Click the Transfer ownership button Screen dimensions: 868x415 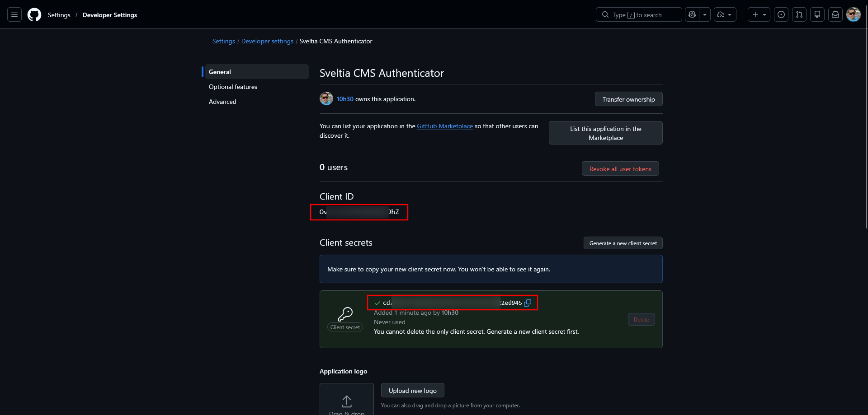pyautogui.click(x=628, y=99)
